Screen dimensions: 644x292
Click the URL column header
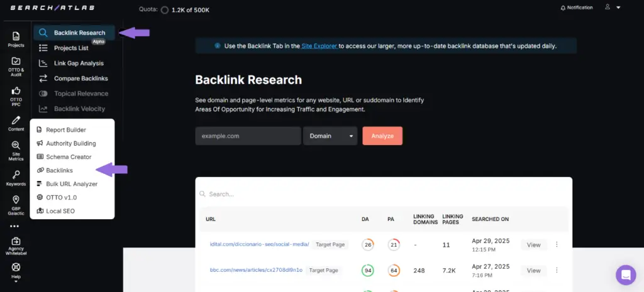(211, 219)
